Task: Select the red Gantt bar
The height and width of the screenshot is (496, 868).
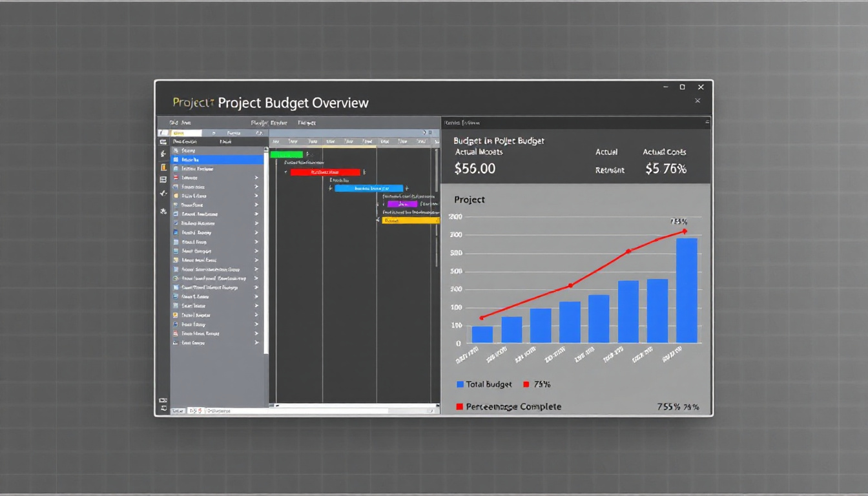Action: (x=325, y=172)
